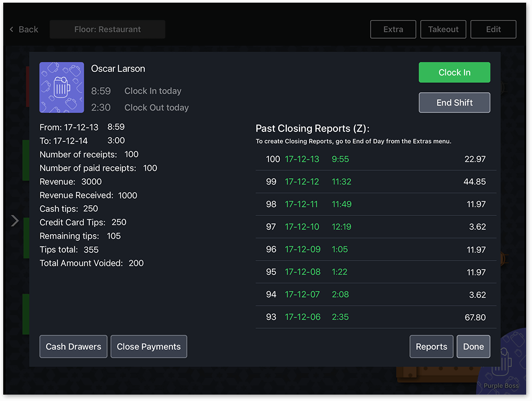End the current shift
This screenshot has width=532, height=401.
point(454,103)
